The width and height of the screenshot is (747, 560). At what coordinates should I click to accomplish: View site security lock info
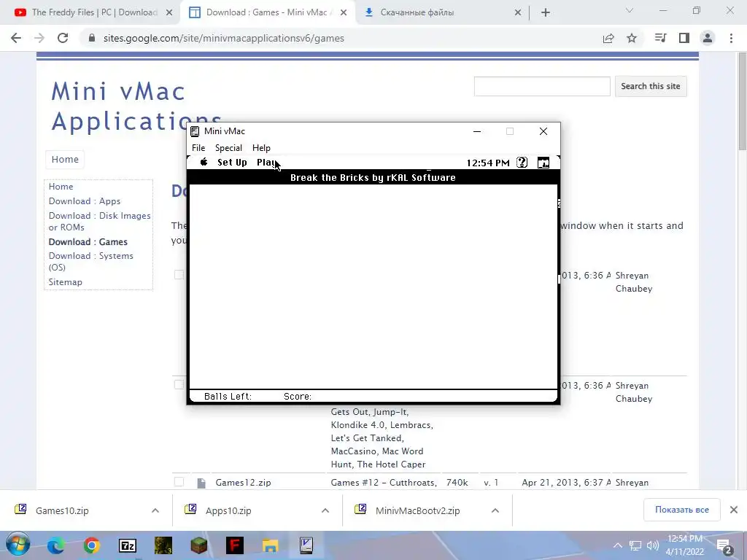click(x=92, y=38)
